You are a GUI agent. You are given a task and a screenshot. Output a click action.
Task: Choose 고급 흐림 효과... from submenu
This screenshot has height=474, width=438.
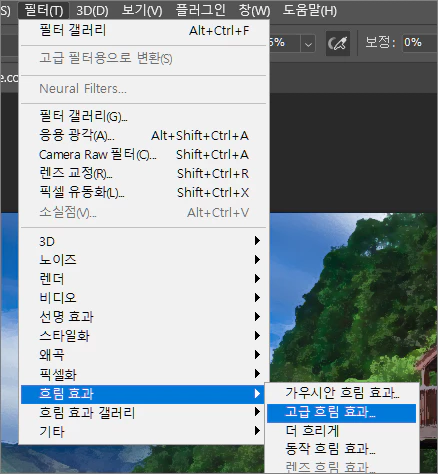coord(342,413)
